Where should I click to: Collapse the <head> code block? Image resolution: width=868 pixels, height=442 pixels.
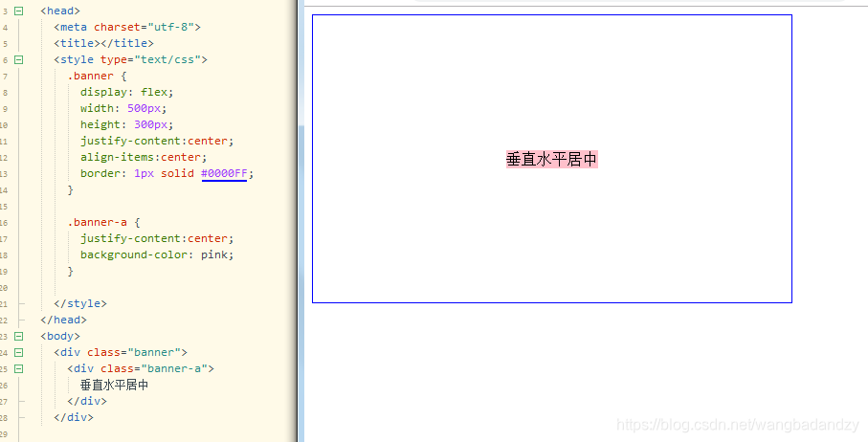click(19, 11)
